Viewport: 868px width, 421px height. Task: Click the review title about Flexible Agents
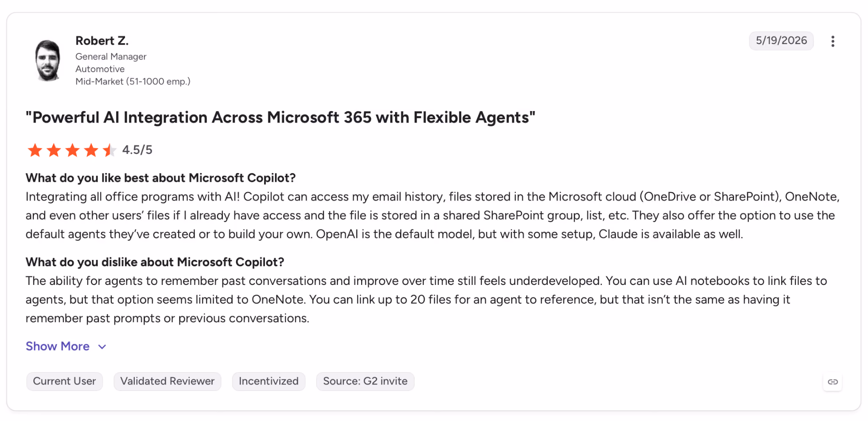point(281,117)
